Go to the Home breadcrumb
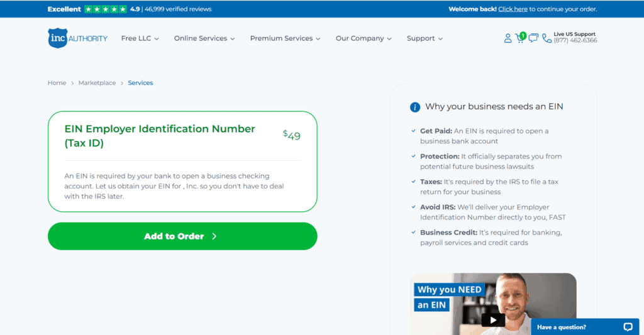The width and height of the screenshot is (644, 335). (57, 83)
